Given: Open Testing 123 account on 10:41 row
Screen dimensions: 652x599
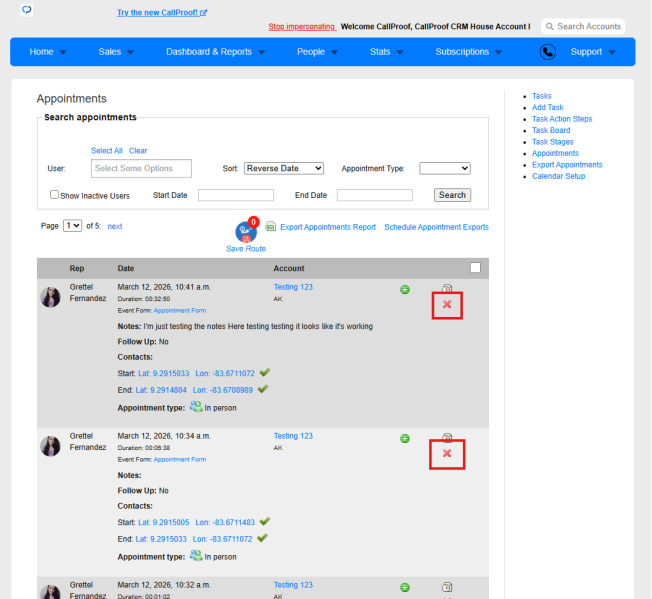Looking at the screenshot, I should point(293,287).
